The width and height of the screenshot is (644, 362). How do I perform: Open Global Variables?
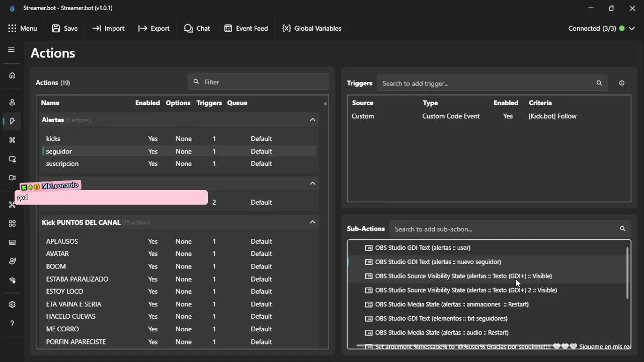pyautogui.click(x=312, y=29)
